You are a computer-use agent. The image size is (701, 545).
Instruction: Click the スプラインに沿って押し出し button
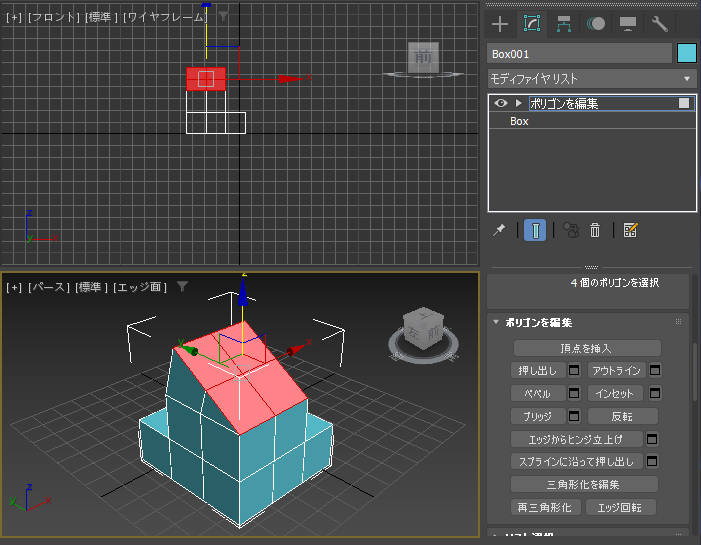(x=577, y=461)
